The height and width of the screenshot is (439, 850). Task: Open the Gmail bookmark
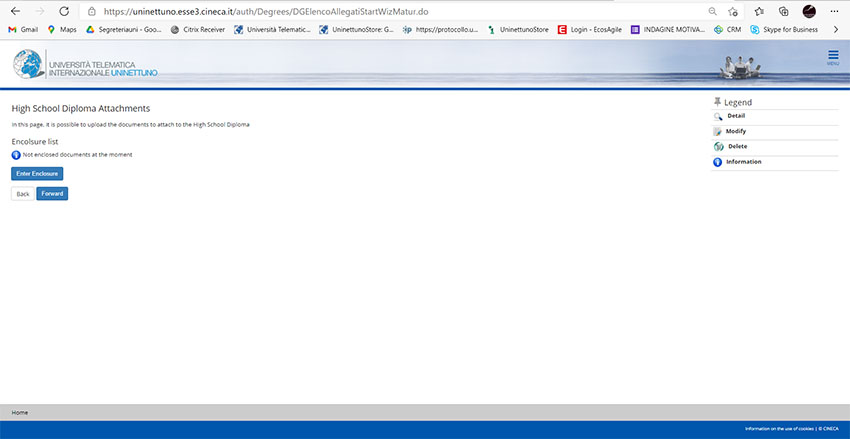(x=23, y=30)
